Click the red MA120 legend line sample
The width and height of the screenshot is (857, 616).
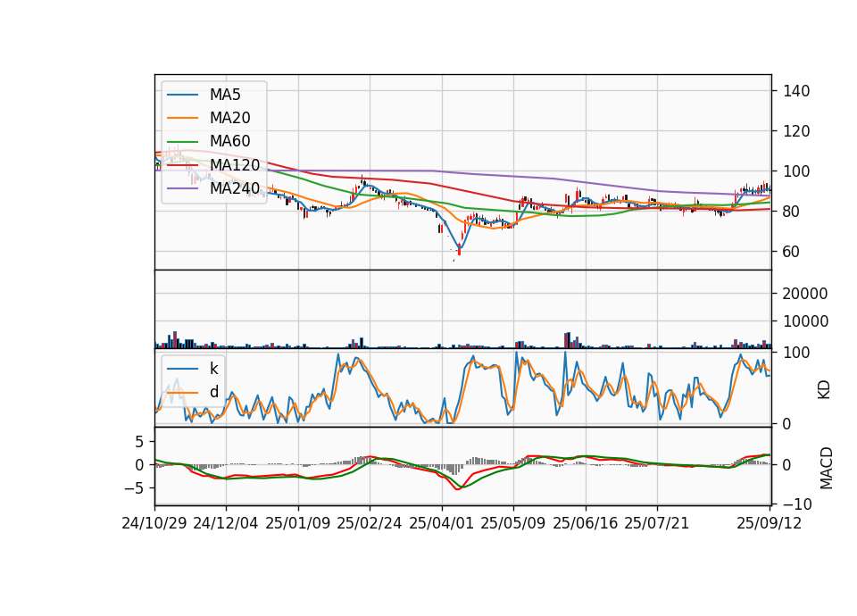(182, 165)
